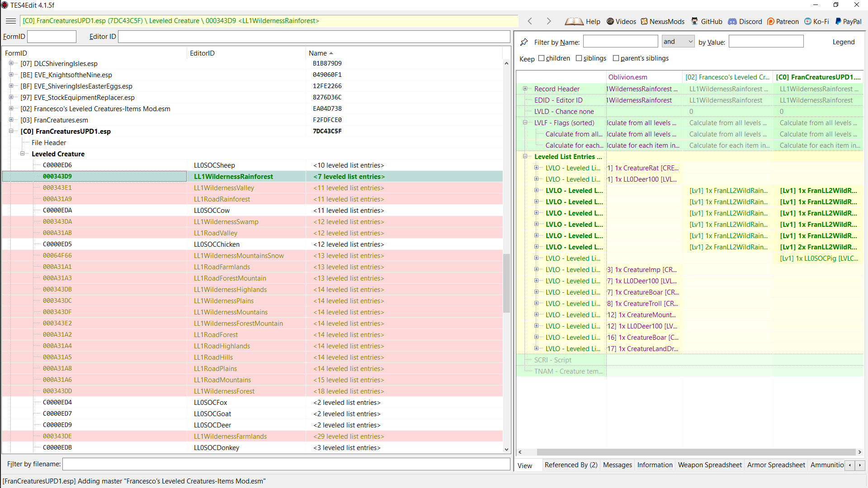Screen dimensions: 868x488
Task: Collapse FranCreaturesUPD1.esp tree node
Action: pos(11,131)
